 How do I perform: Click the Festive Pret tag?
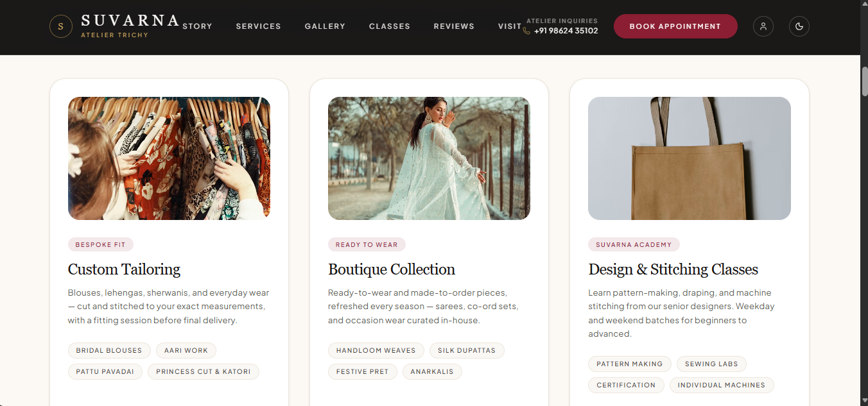[x=363, y=371]
